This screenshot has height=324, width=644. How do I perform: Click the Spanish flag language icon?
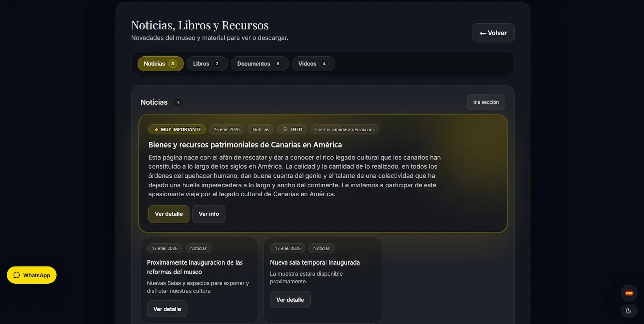tap(629, 293)
